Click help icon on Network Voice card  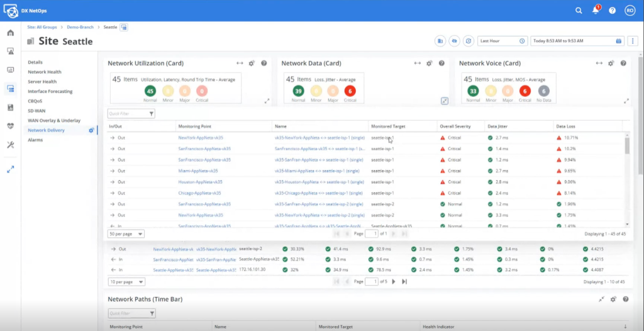pos(623,64)
